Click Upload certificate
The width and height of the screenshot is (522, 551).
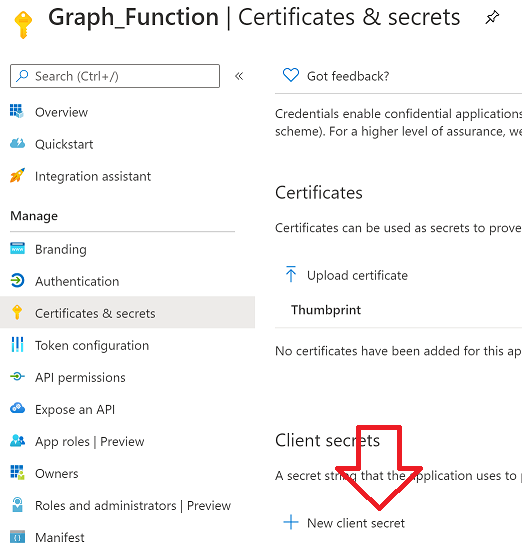click(357, 276)
